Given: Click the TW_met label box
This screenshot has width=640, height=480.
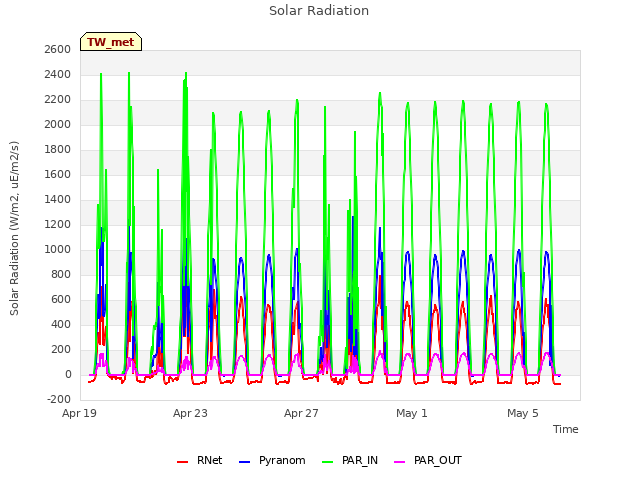Looking at the screenshot, I should click(111, 42).
